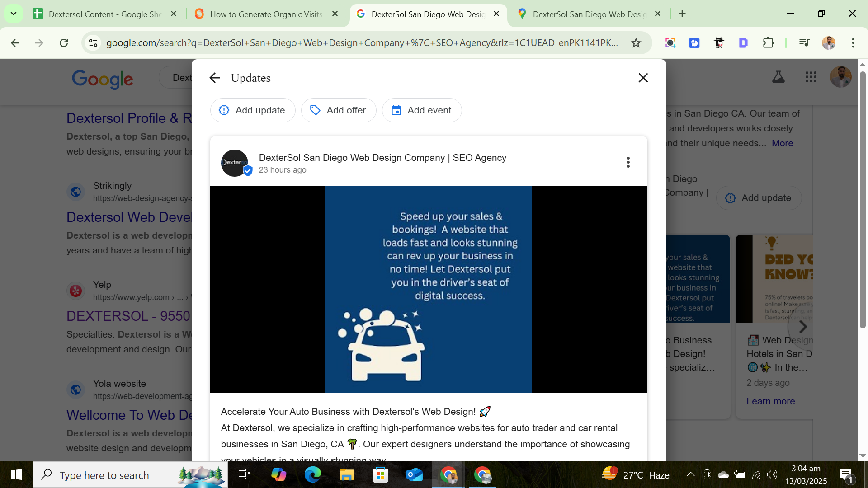Open the car wash post image
868x488 pixels.
pyautogui.click(x=429, y=289)
